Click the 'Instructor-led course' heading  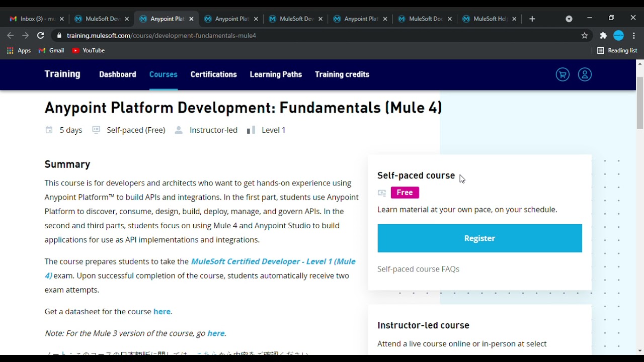click(x=423, y=325)
